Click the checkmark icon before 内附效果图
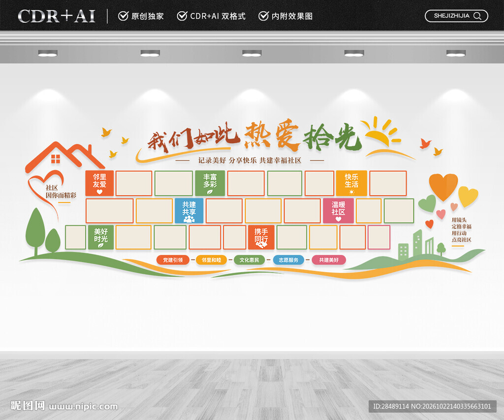 pos(264,16)
